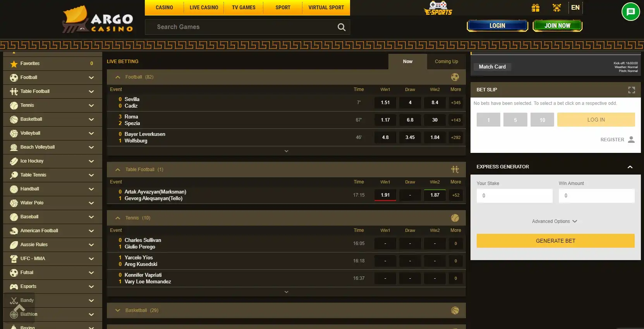Open the Live Casino menu
This screenshot has height=329, width=644.
pos(204,8)
